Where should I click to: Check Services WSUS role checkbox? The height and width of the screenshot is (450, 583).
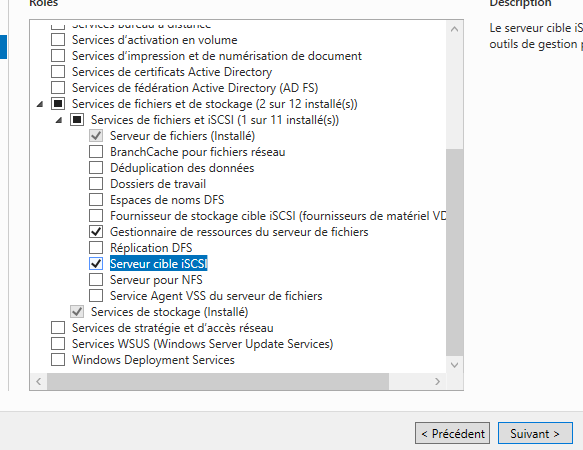58,344
